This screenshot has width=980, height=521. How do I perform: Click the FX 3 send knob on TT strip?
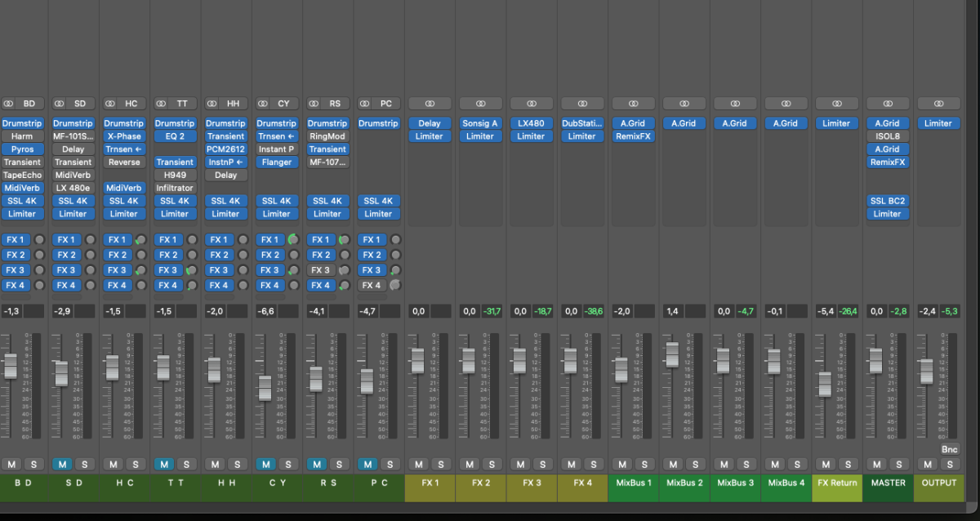191,270
